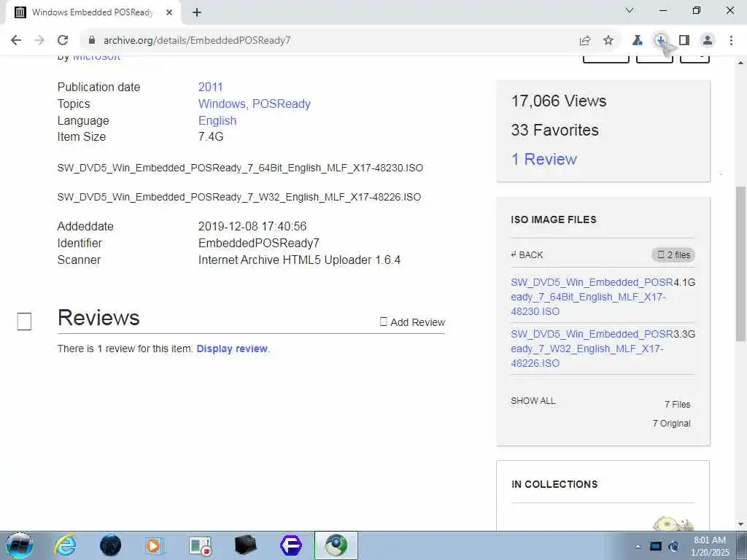This screenshot has width=747, height=560.
Task: Download the 64Bit English ISO file
Action: 591,297
